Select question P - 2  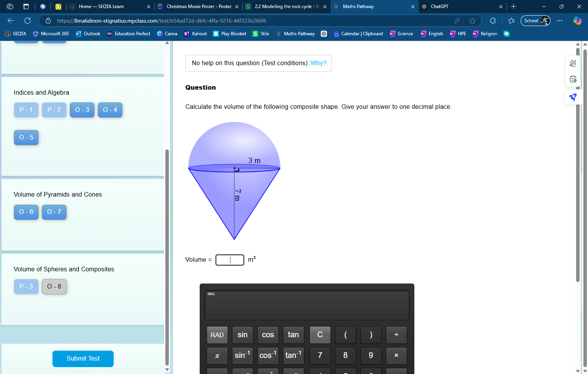click(54, 110)
